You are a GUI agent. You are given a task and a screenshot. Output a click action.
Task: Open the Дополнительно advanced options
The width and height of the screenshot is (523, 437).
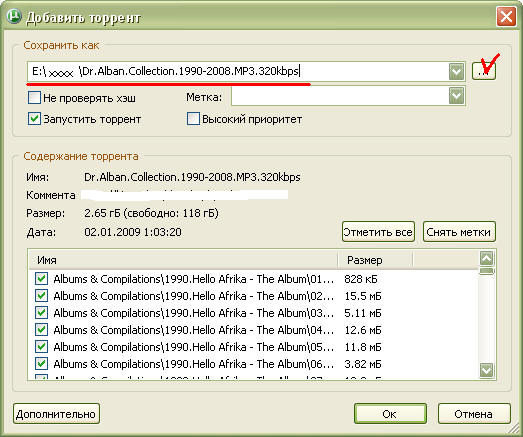click(x=56, y=414)
